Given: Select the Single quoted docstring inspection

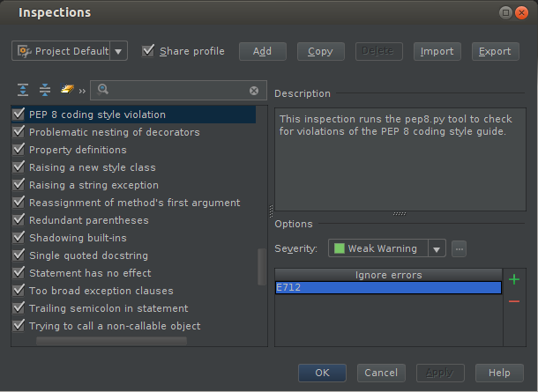Looking at the screenshot, I should click(x=88, y=255).
